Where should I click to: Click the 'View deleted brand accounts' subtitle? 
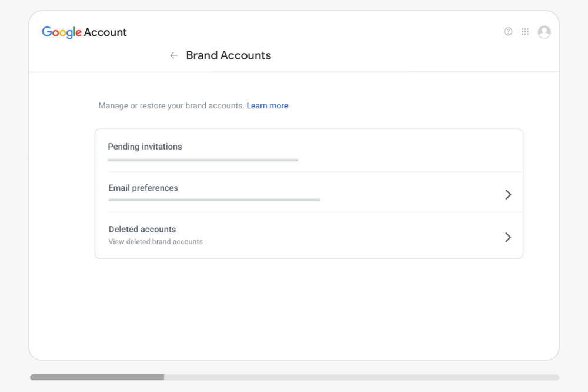(155, 242)
